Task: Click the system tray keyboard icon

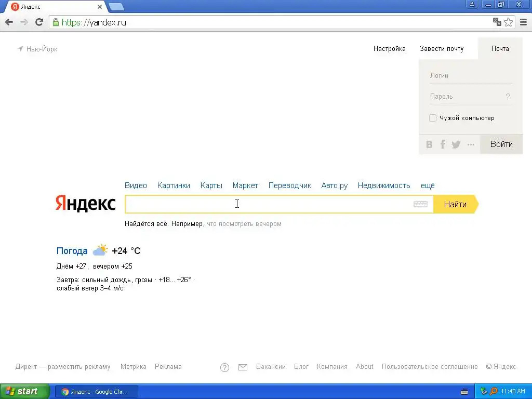Action: (464, 392)
